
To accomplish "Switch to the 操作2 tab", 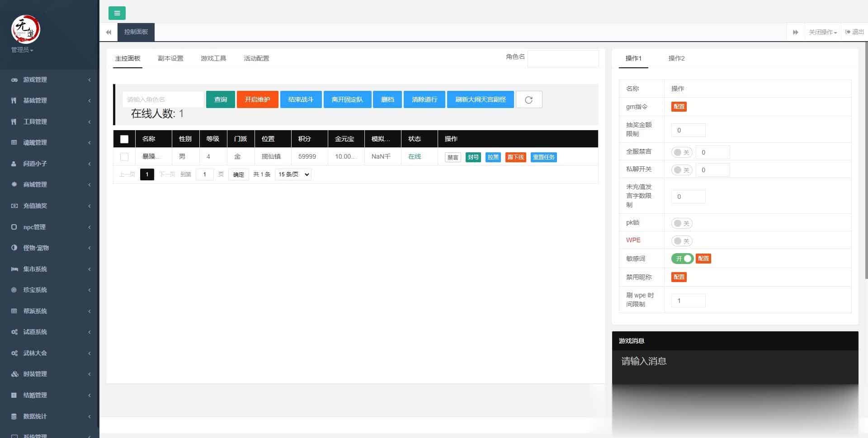I will (x=676, y=58).
